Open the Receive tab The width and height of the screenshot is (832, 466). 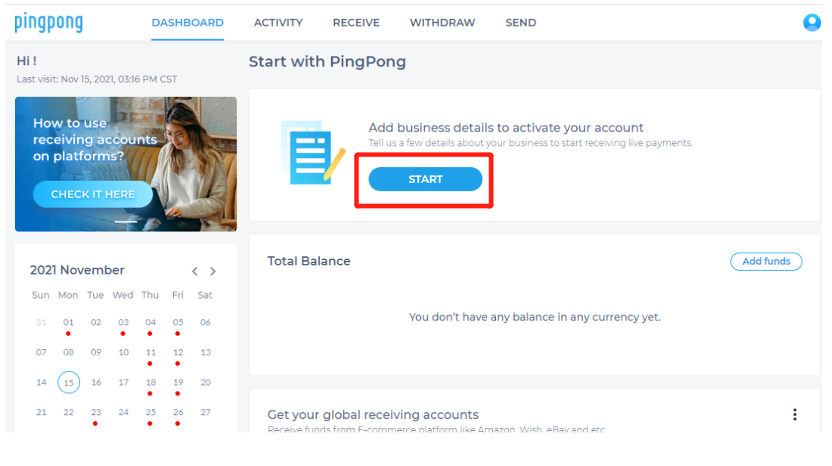click(356, 22)
